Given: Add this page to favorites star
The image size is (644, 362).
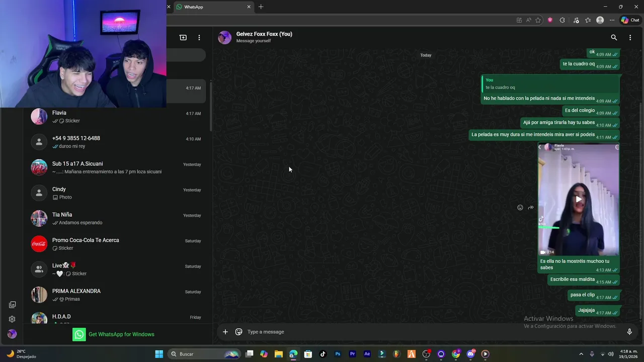Looking at the screenshot, I should point(538,20).
